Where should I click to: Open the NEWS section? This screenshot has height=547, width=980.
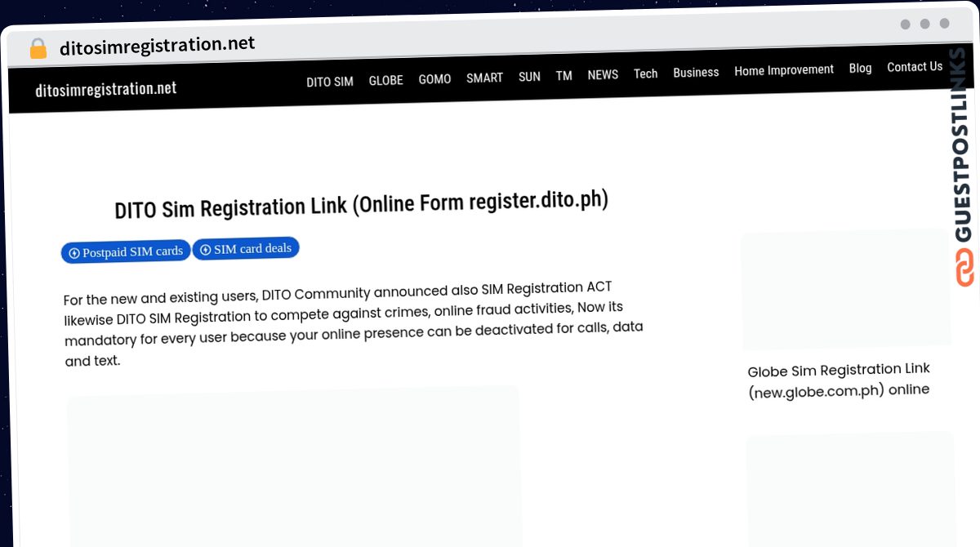[603, 74]
